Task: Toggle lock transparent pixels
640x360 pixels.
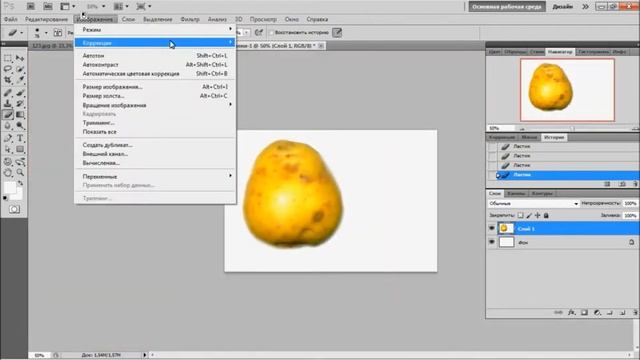Action: coord(520,215)
